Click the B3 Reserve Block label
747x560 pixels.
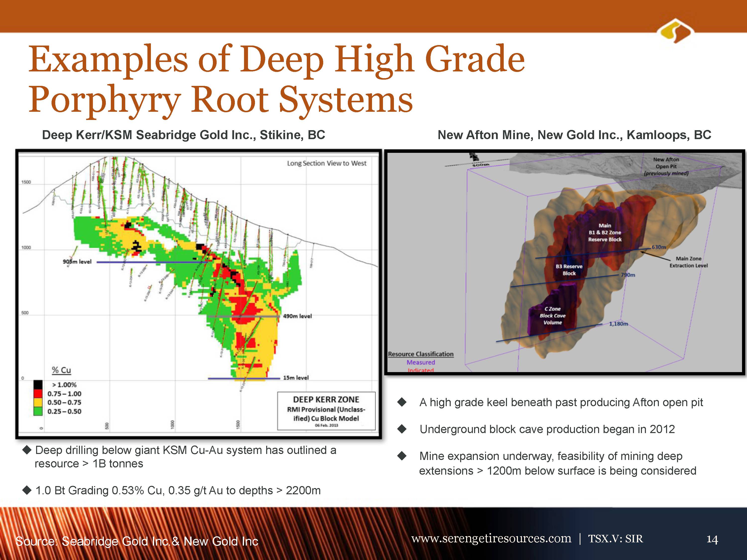click(x=569, y=270)
